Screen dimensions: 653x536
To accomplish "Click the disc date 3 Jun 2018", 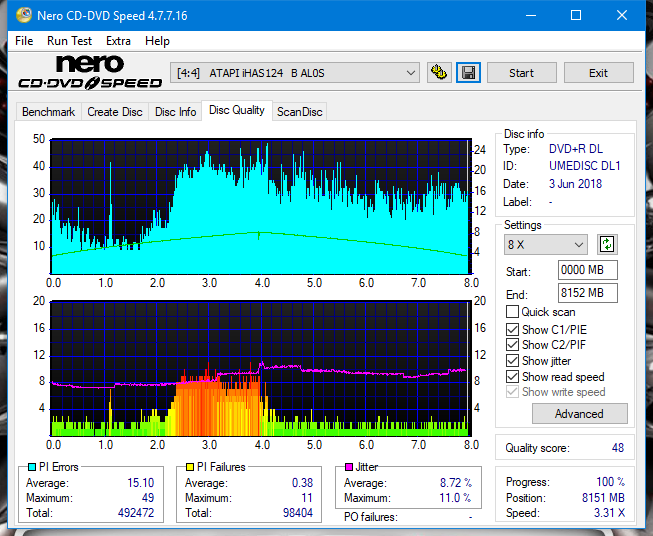I will click(575, 184).
